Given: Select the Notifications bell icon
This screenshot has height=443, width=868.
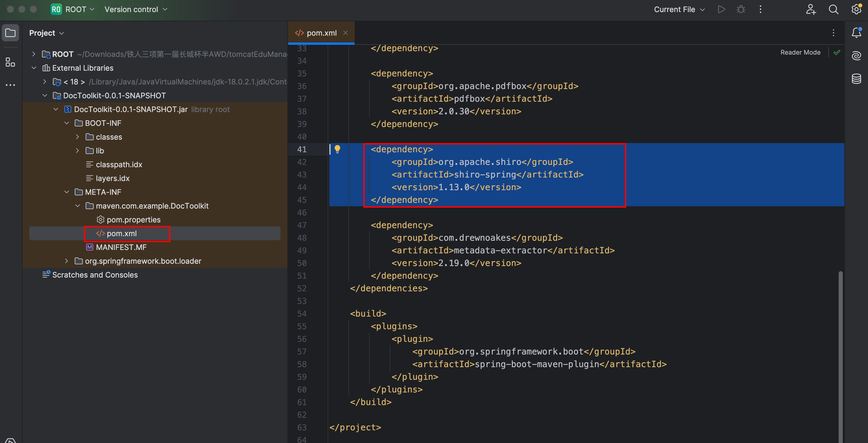Looking at the screenshot, I should point(857,32).
